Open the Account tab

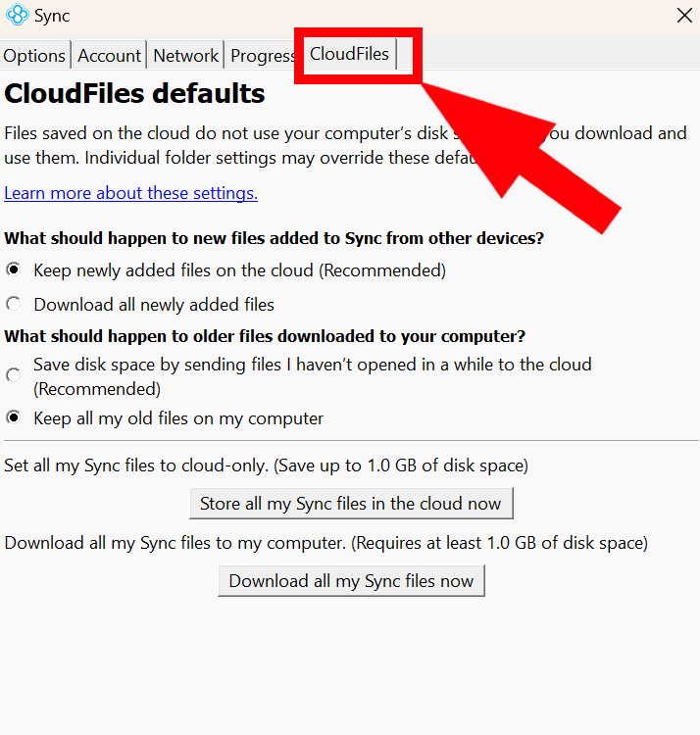point(110,56)
